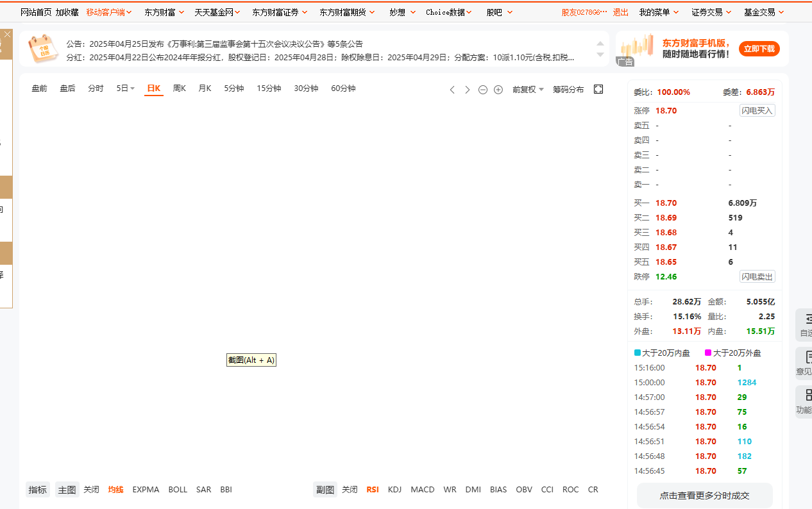Screen dimensions: 812x509
Task: Click 点击查看更多分时成交 button
Action: click(x=704, y=496)
